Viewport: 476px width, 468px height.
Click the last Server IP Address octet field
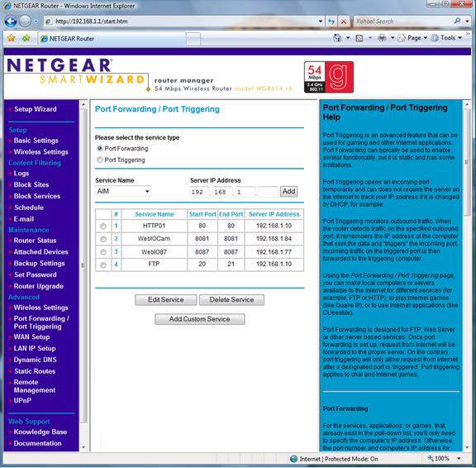point(268,192)
